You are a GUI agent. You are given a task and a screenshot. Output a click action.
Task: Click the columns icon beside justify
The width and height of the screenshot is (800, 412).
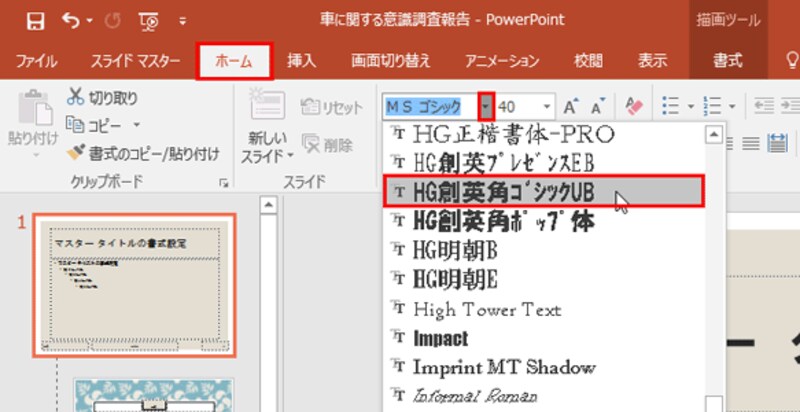pyautogui.click(x=778, y=143)
